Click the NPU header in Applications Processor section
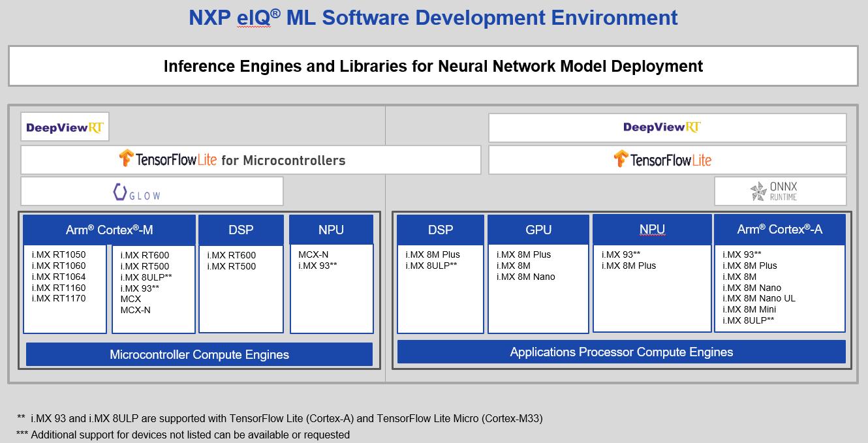Screen dimensions: 868x443 click(x=651, y=229)
